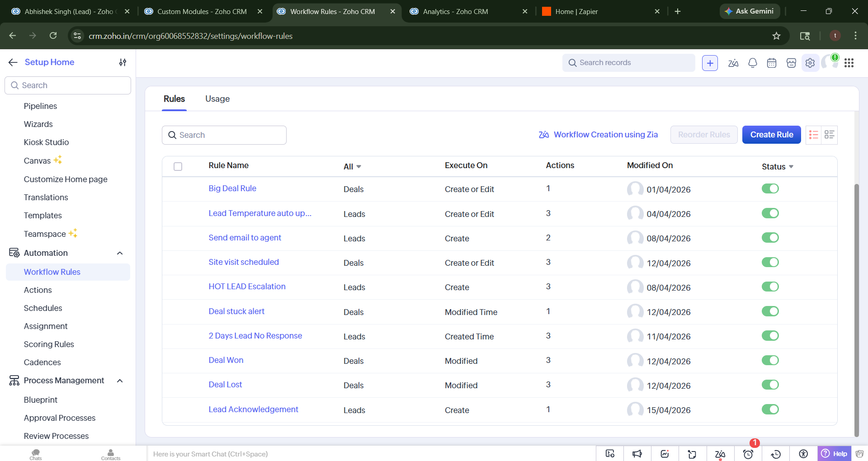The height and width of the screenshot is (461, 868).
Task: Open the calendar icon in top bar
Action: (772, 63)
